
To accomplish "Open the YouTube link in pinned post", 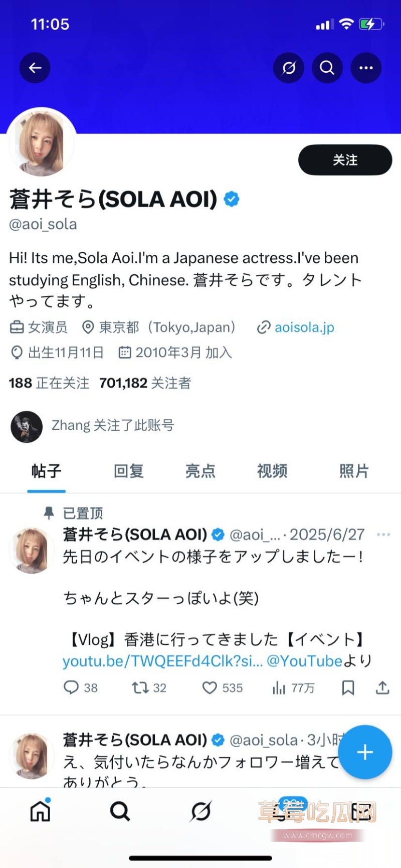I will 162,661.
